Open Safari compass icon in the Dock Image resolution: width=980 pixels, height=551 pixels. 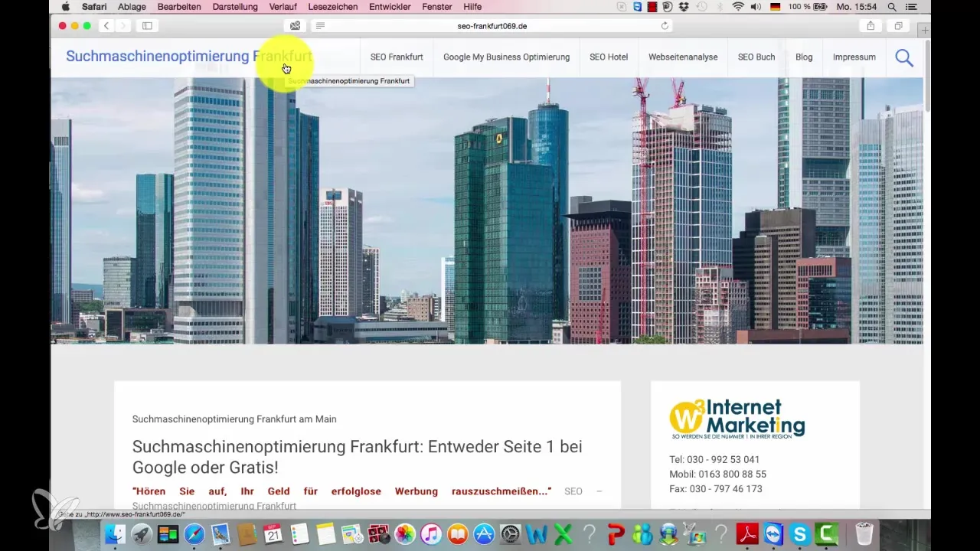coord(194,533)
